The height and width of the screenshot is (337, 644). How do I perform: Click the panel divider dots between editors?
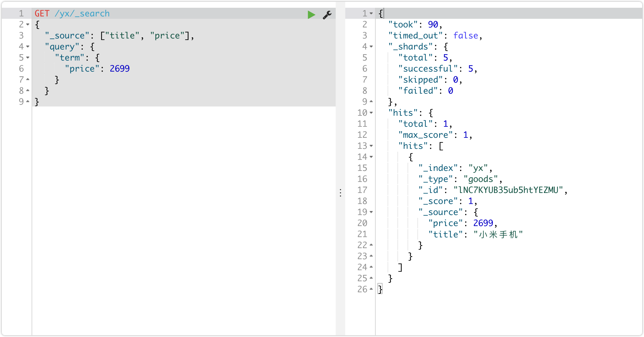pyautogui.click(x=340, y=193)
